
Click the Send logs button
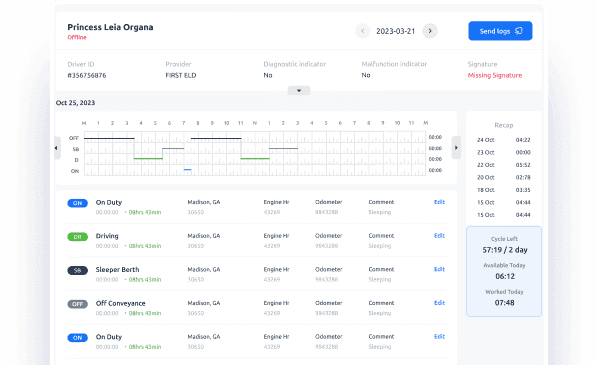[500, 31]
